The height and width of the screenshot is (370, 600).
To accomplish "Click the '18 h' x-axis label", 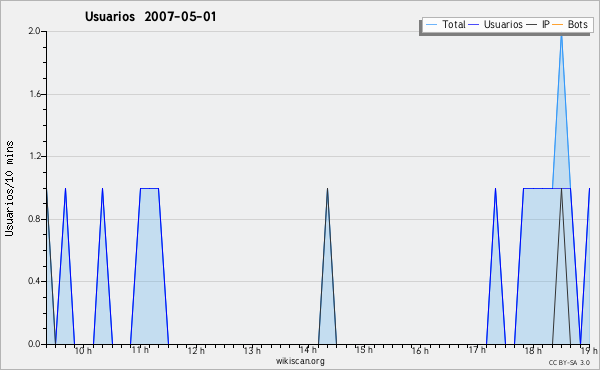I will pos(533,350).
